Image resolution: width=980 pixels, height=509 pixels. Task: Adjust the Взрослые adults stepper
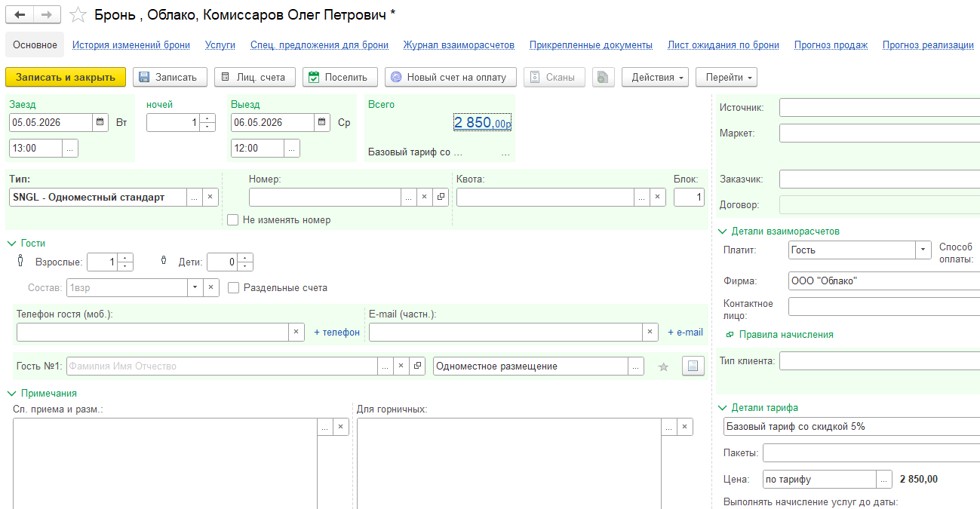tap(125, 262)
